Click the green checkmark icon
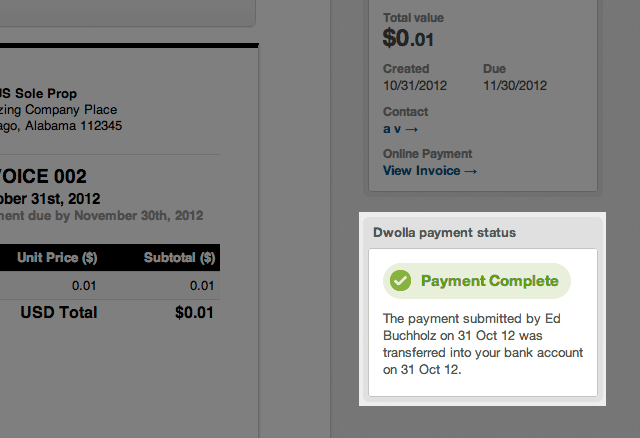This screenshot has height=438, width=640. coord(400,281)
